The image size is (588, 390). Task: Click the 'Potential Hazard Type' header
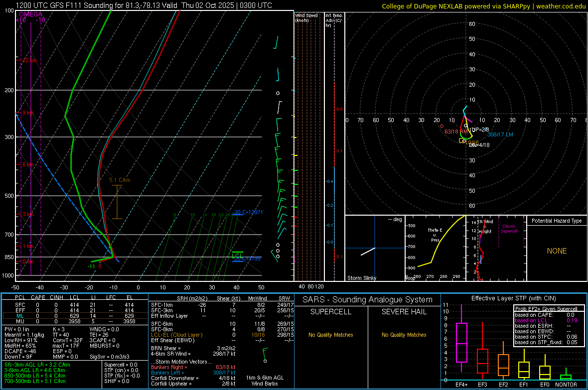click(x=557, y=221)
